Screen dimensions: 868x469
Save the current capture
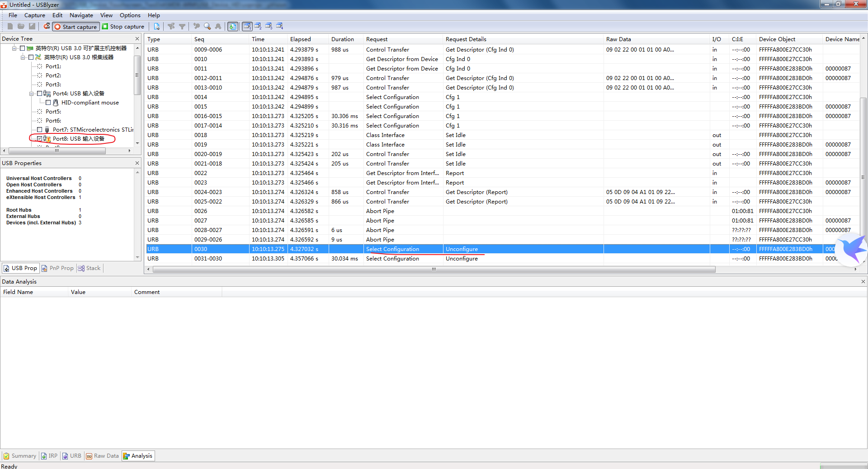32,26
